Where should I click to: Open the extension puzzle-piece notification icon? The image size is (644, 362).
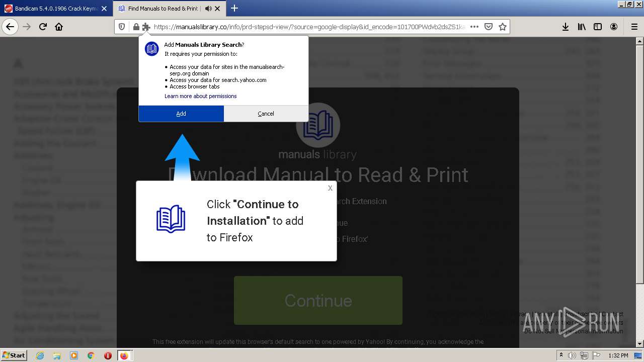point(146,27)
